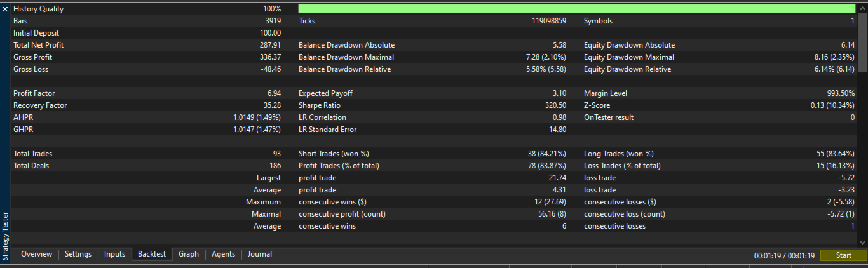Click the scrollbar up arrow
868x268 pixels.
pyautogui.click(x=862, y=8)
